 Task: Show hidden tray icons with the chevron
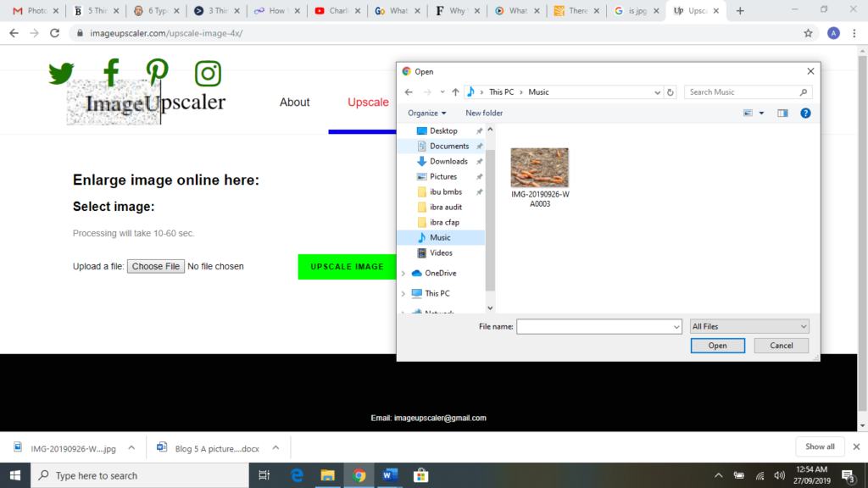[717, 475]
